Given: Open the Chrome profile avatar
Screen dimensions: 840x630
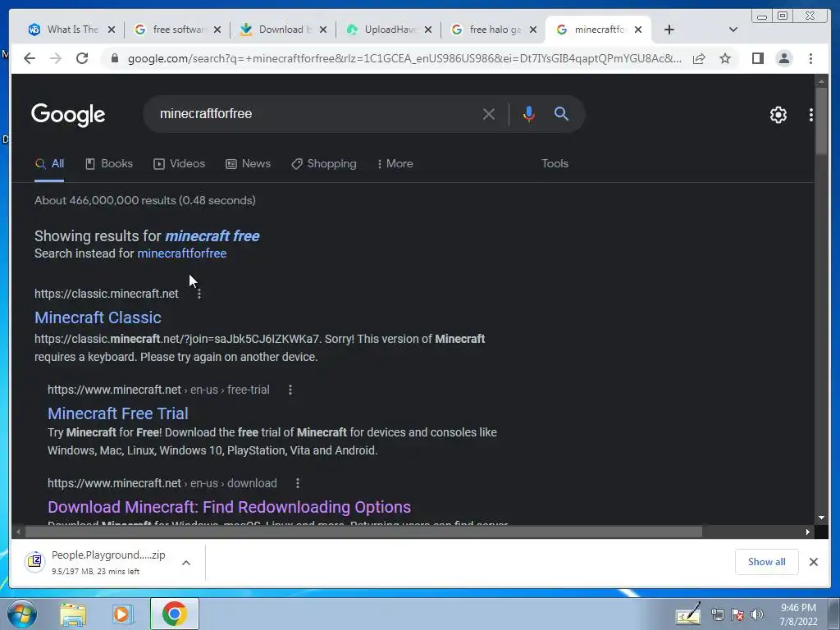Looking at the screenshot, I should 783,58.
